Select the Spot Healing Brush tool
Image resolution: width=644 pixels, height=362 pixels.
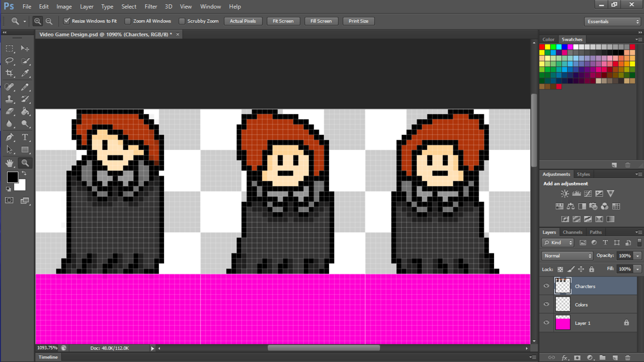(x=10, y=86)
